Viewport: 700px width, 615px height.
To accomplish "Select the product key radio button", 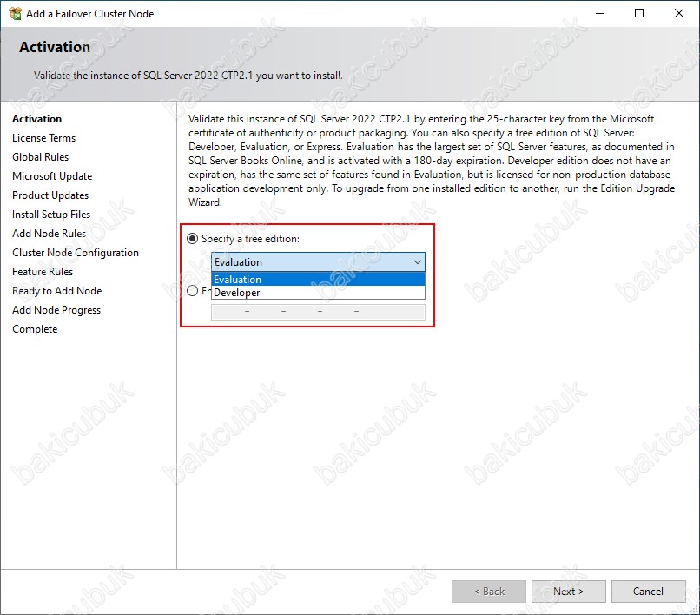I will 193,291.
